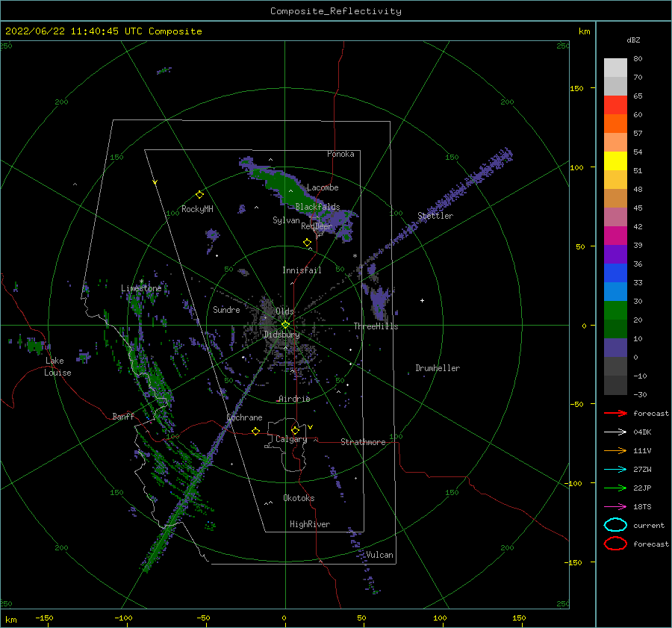Click the Okotoks city label
The image size is (672, 628).
299,497
